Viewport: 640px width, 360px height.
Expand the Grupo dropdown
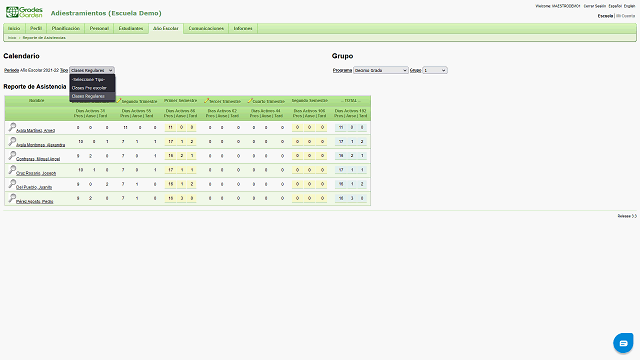pyautogui.click(x=435, y=70)
